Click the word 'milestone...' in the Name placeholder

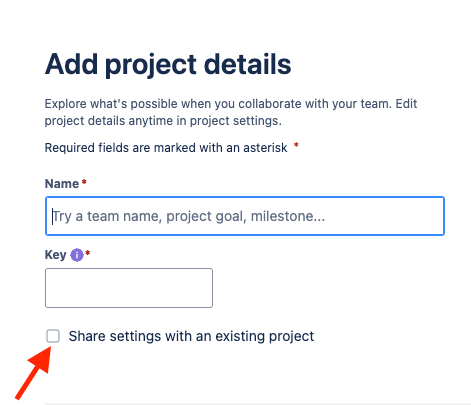tap(288, 216)
